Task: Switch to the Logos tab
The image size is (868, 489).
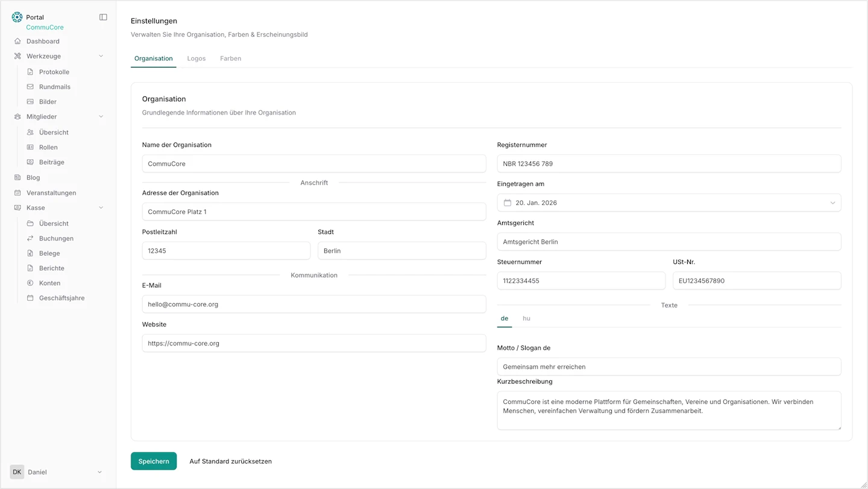Action: 196,58
